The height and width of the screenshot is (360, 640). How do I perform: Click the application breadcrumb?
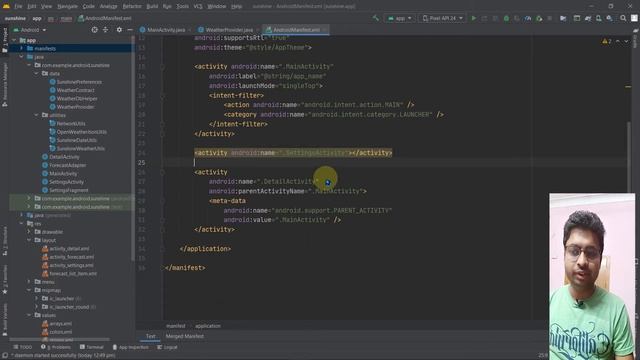click(x=208, y=326)
